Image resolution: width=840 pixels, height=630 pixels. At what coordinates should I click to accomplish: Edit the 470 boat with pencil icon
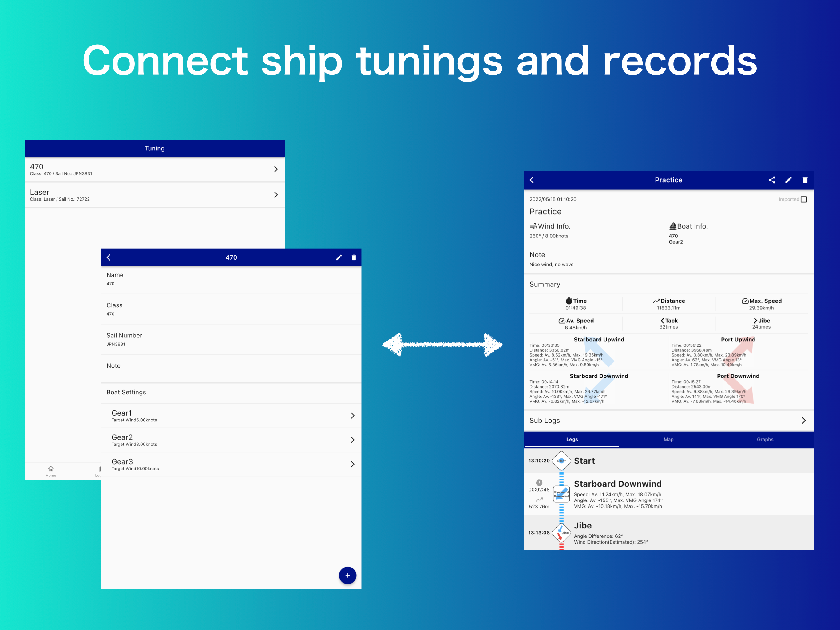[339, 257]
